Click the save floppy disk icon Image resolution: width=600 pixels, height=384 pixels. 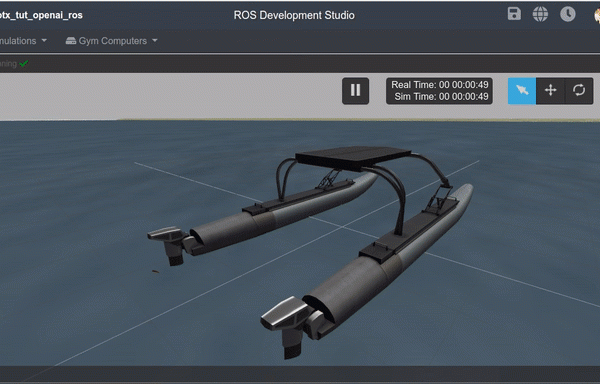(x=514, y=14)
